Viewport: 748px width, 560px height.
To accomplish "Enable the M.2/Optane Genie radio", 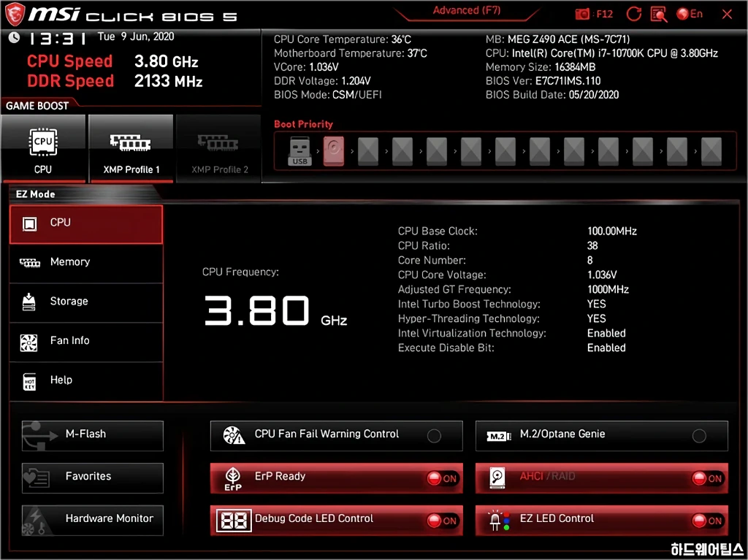I will click(699, 435).
